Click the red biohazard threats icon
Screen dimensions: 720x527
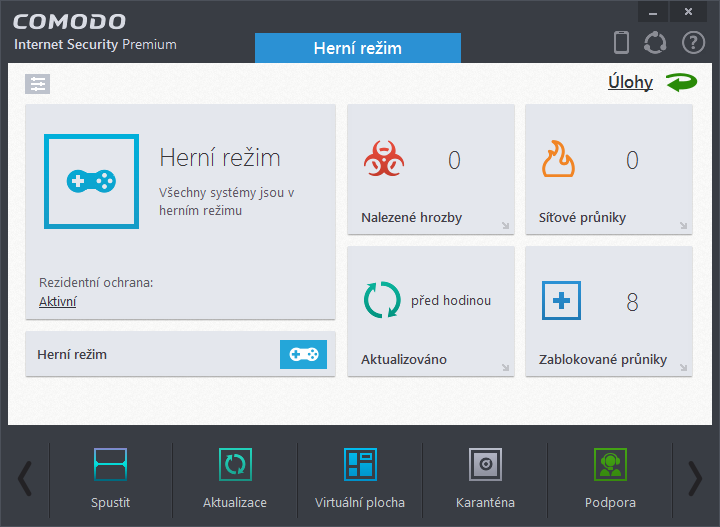click(x=384, y=159)
